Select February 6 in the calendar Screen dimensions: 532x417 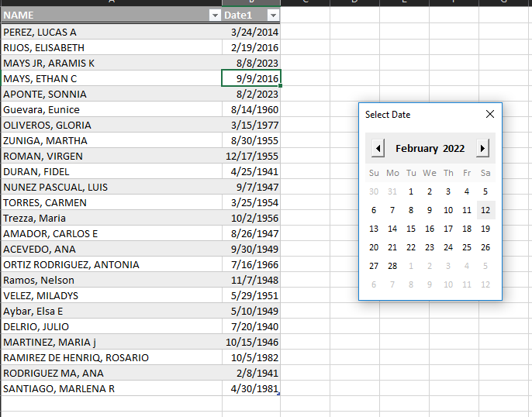pos(374,210)
